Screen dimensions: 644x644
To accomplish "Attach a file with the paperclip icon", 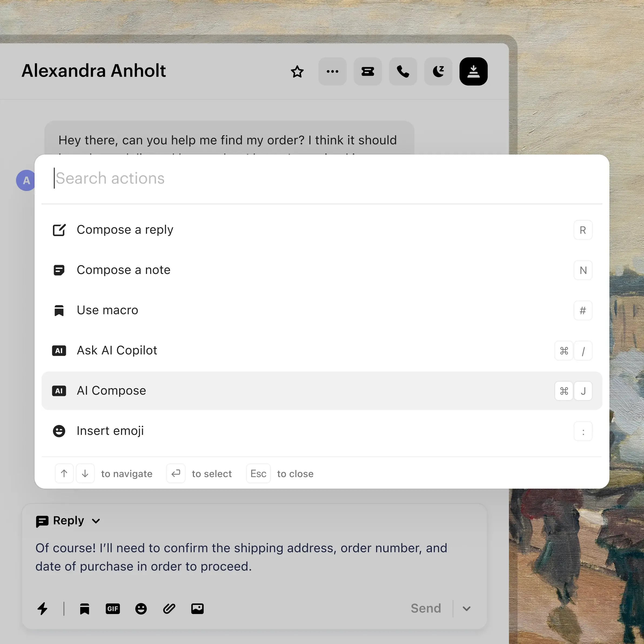I will click(x=169, y=609).
